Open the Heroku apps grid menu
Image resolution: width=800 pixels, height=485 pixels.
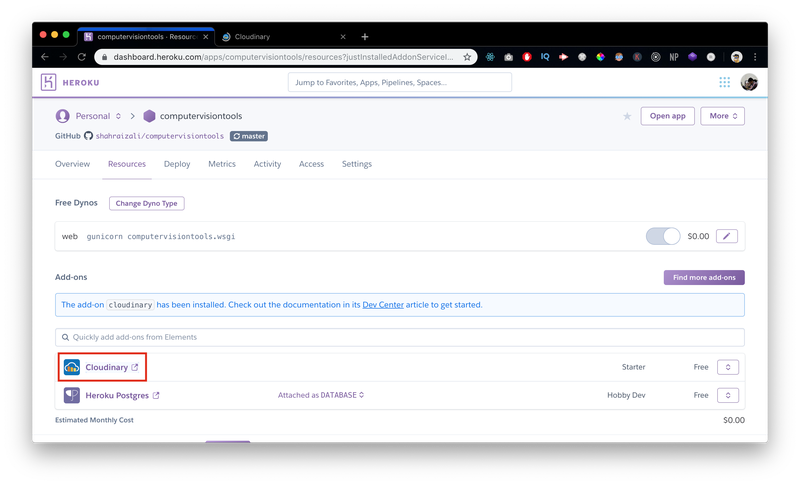tap(724, 82)
